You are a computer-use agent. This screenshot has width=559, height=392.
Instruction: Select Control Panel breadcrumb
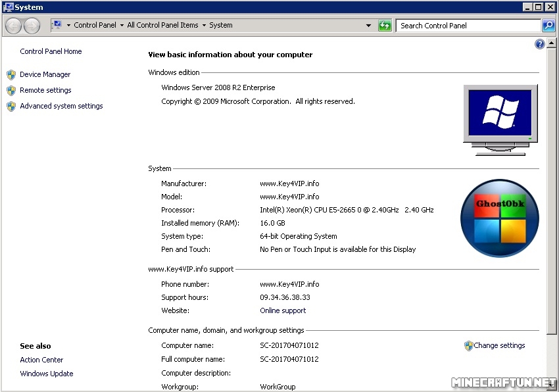pos(95,25)
